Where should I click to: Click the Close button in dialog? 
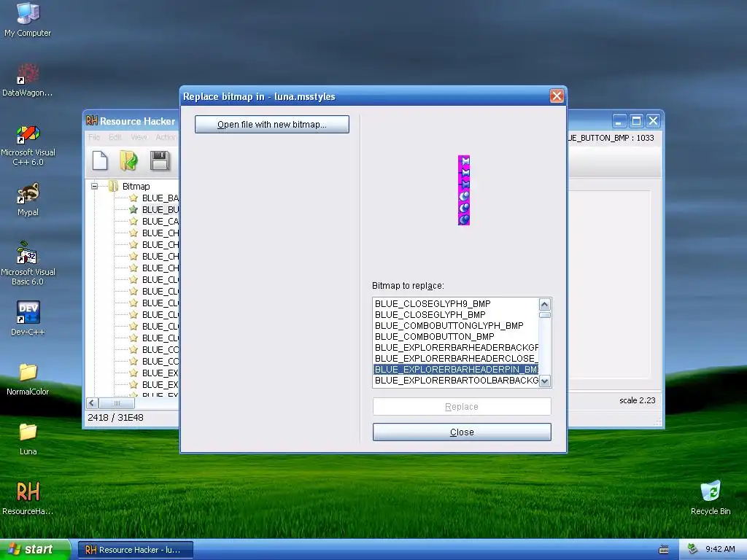(462, 432)
